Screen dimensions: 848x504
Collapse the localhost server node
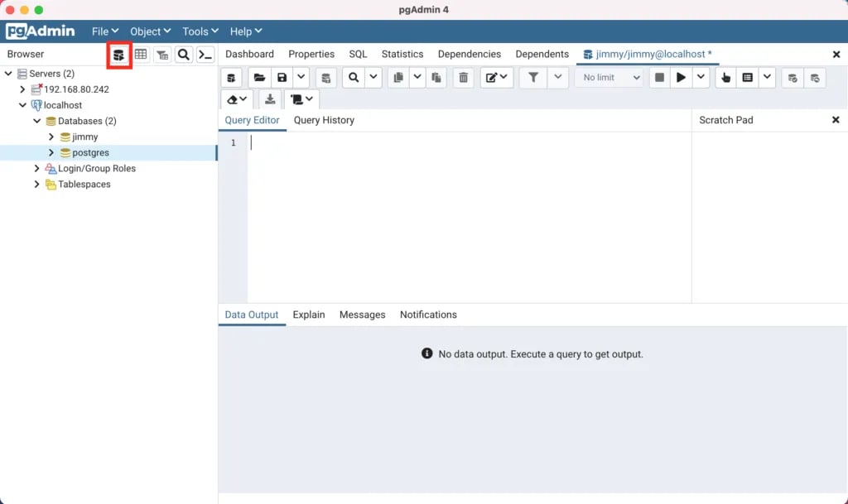tap(22, 105)
